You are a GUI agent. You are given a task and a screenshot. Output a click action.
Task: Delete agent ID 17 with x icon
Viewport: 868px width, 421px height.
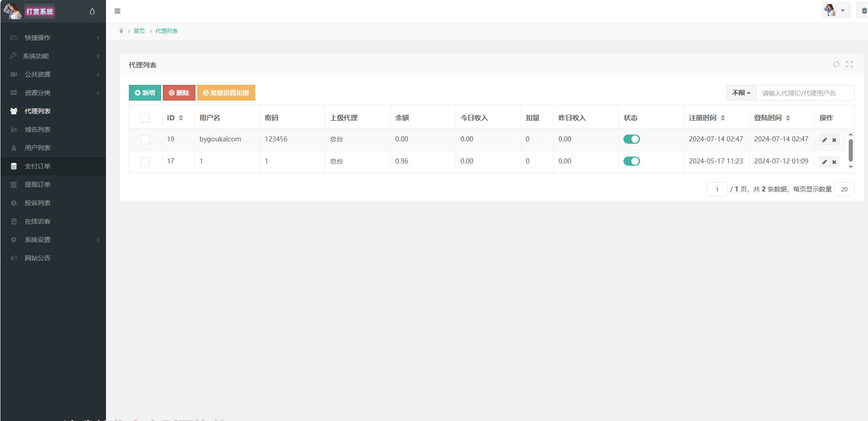coord(834,162)
